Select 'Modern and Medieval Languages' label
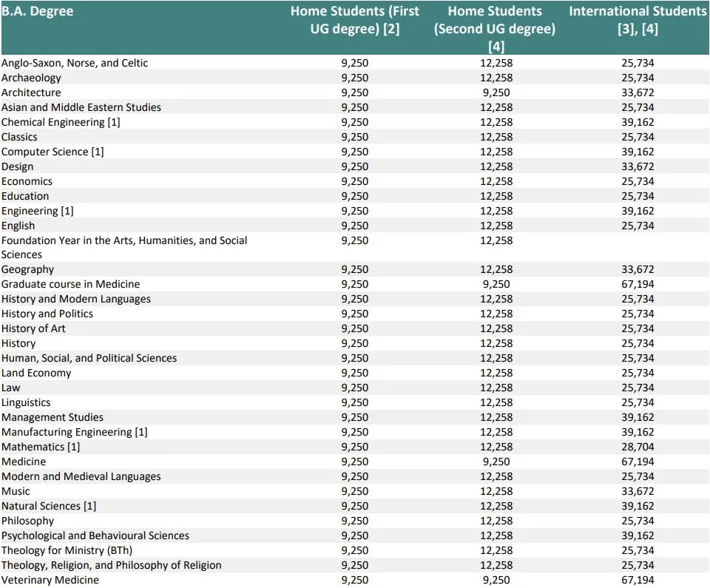Screen dimensions: 710x588 (x=81, y=476)
